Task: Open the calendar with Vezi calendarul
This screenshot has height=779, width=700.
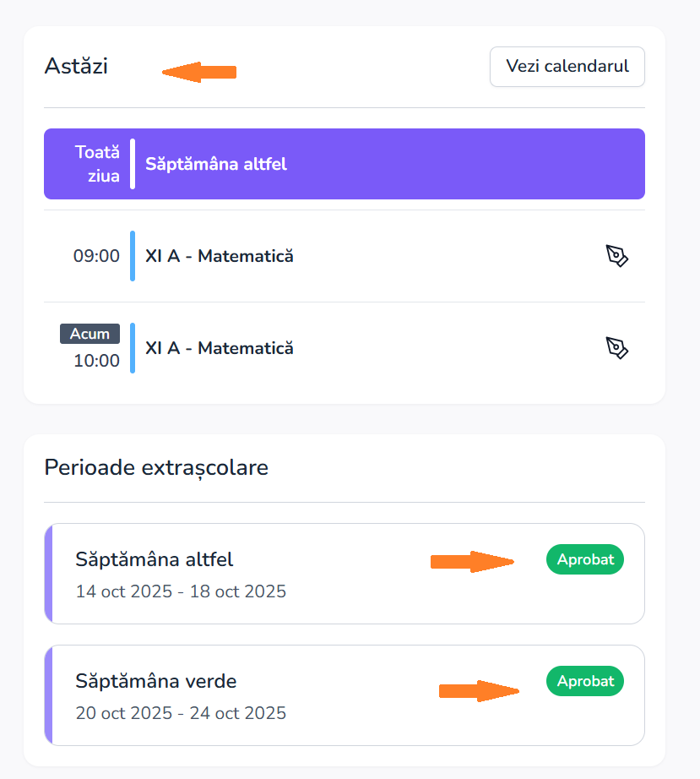Action: pyautogui.click(x=567, y=67)
